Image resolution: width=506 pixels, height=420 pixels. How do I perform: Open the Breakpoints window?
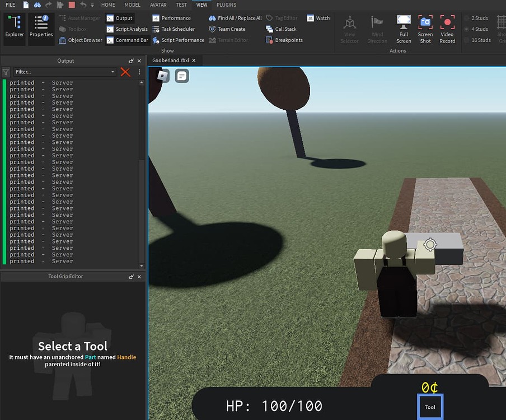[284, 40]
